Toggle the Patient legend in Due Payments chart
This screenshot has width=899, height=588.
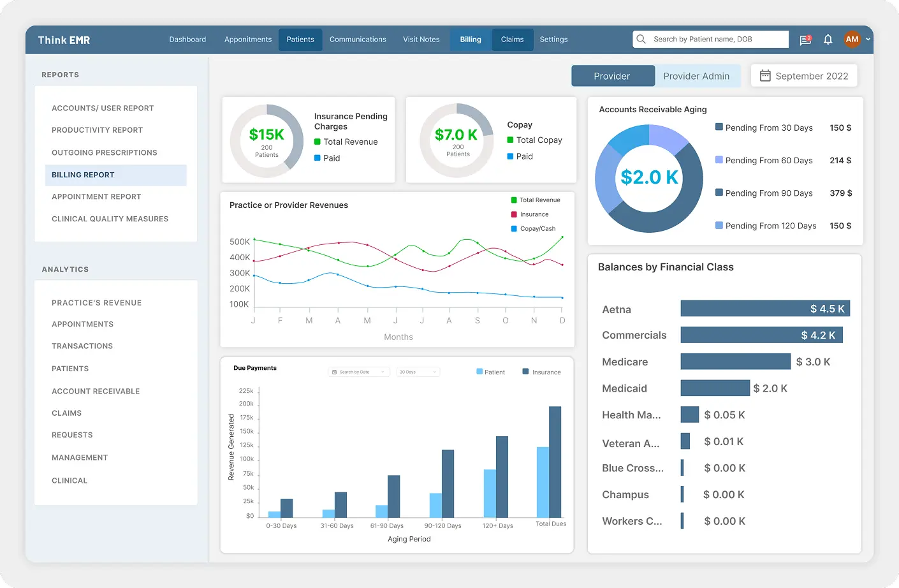pyautogui.click(x=490, y=371)
